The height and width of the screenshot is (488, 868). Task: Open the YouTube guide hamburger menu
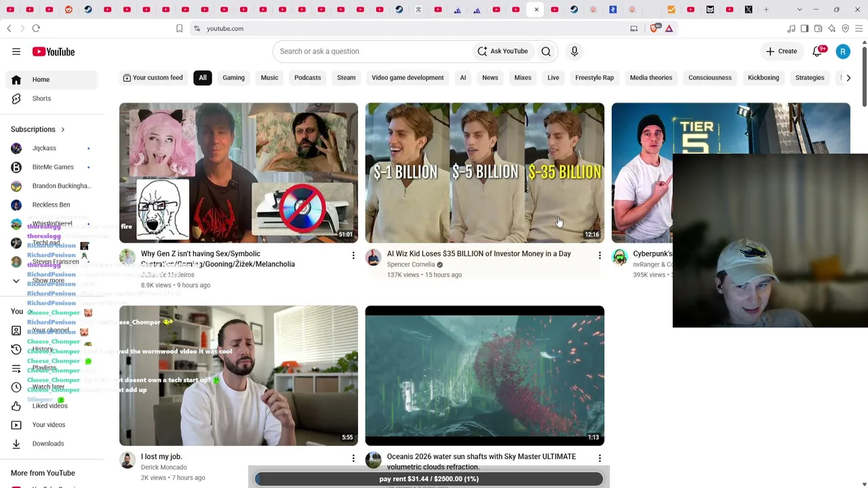click(x=16, y=52)
